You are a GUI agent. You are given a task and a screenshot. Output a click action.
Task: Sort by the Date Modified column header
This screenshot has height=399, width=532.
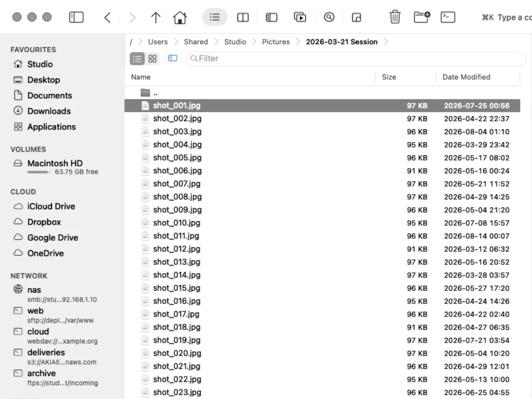tap(466, 77)
